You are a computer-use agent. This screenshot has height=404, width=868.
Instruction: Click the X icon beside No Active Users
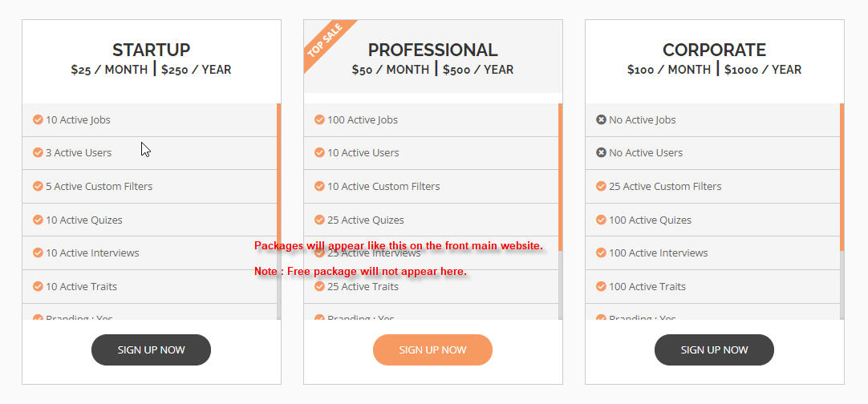[601, 152]
